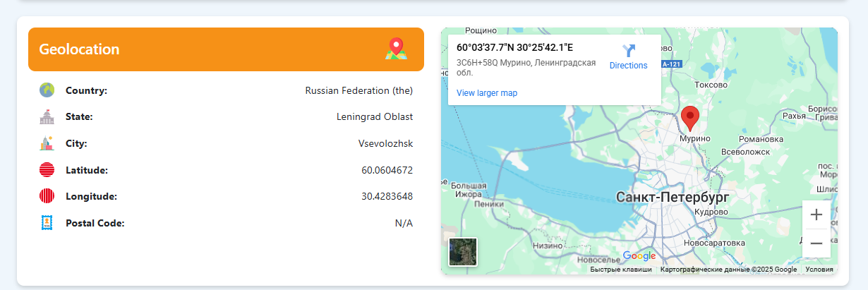Click the postage stamp icon beside Postal Code
This screenshot has height=290, width=868.
[x=47, y=223]
